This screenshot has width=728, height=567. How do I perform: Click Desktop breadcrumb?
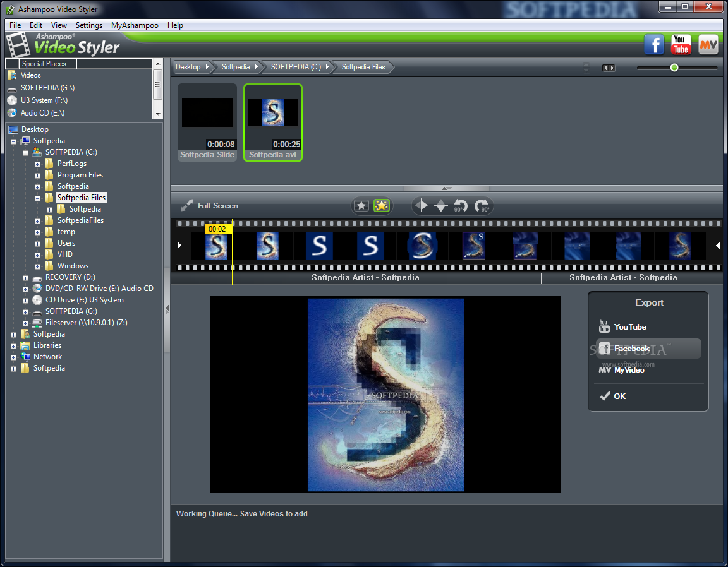coord(191,67)
